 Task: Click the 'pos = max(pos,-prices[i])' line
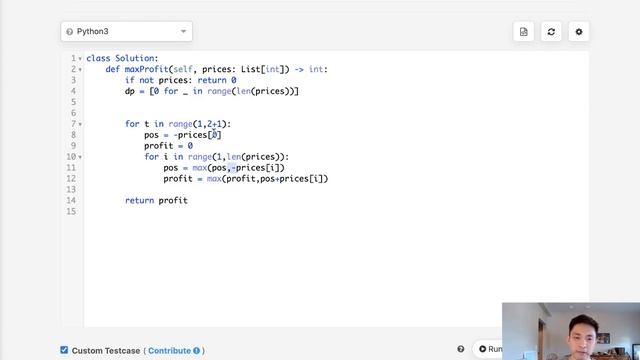[224, 168]
